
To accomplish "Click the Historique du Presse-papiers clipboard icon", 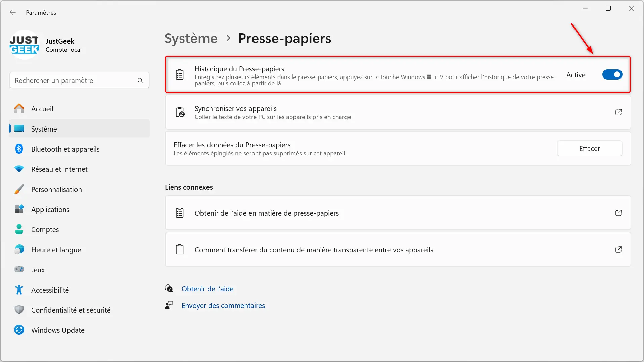I will coord(180,74).
